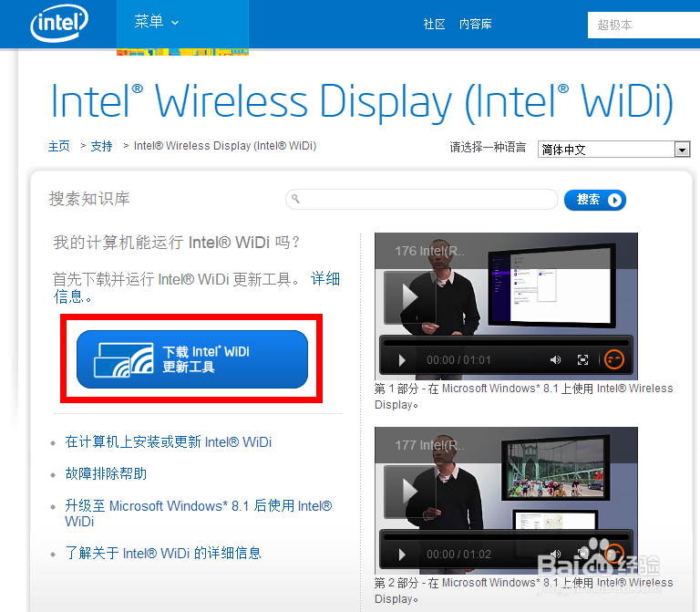Open the 故障排除帮助 link
Screen dimensions: 700x612
106,473
